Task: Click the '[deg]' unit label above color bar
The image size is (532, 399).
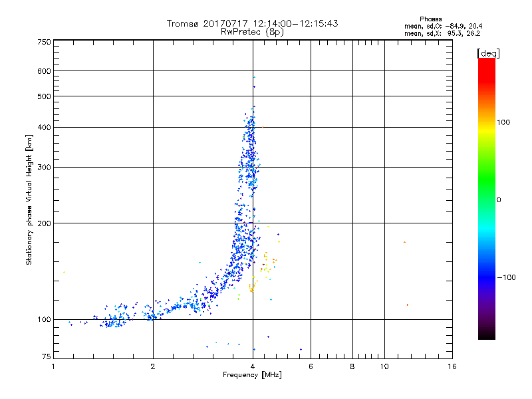Action: [488, 53]
